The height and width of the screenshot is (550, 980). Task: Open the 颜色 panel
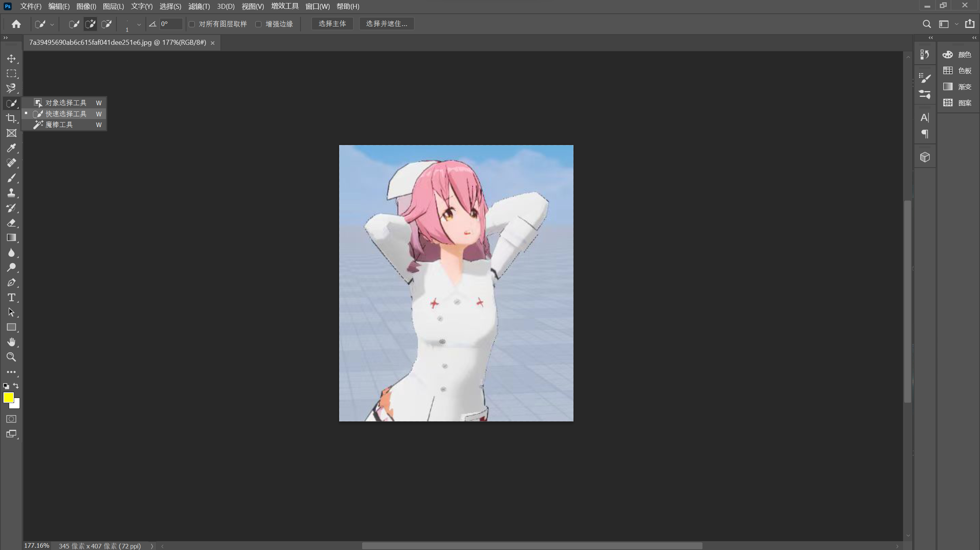point(957,55)
